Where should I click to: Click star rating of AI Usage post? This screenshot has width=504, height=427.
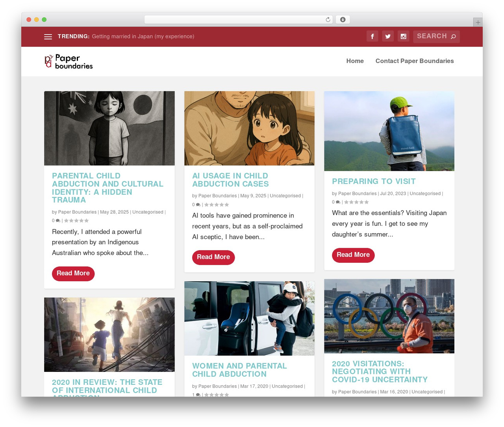pos(217,205)
